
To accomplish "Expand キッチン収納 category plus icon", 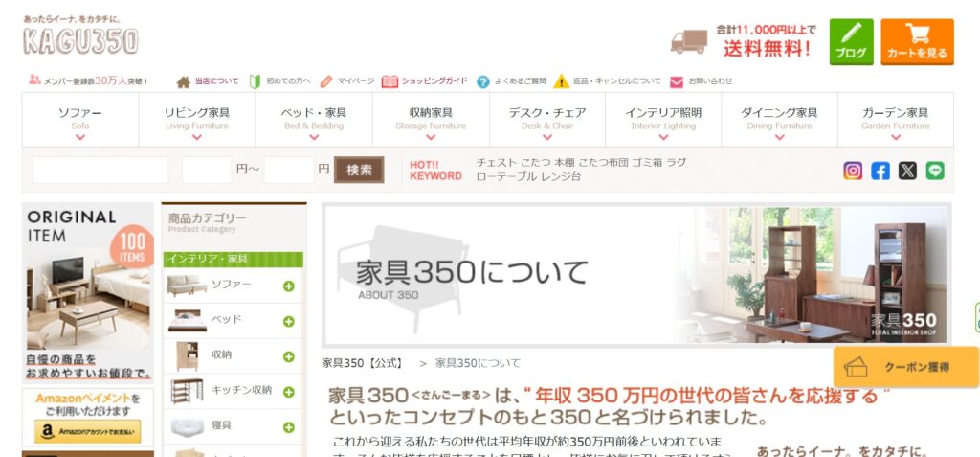I will pyautogui.click(x=289, y=392).
